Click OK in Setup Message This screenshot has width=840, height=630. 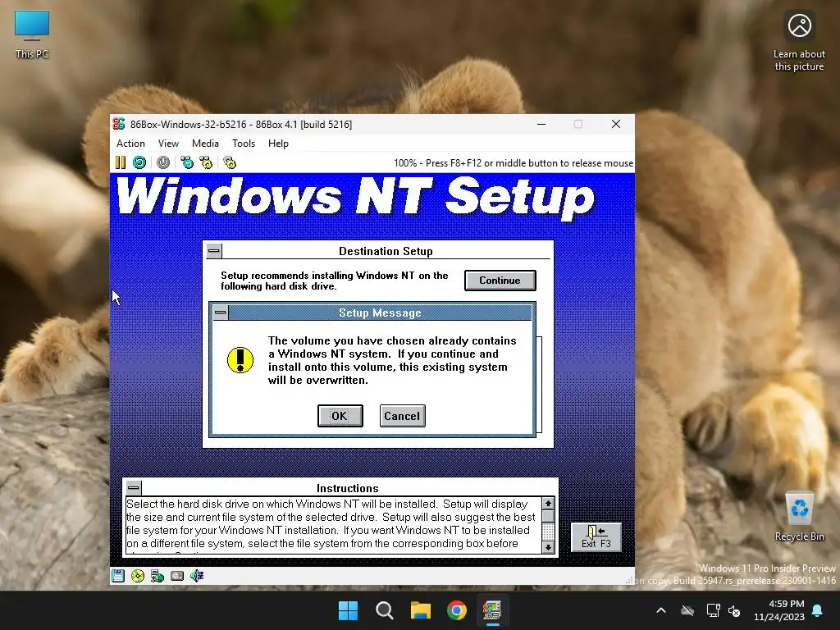point(340,416)
